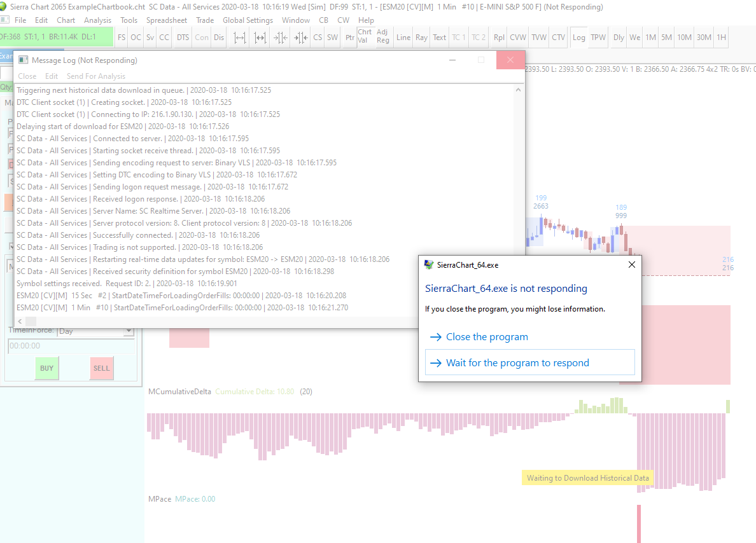Click the CC toolbar button
This screenshot has height=543, width=756.
click(x=164, y=37)
